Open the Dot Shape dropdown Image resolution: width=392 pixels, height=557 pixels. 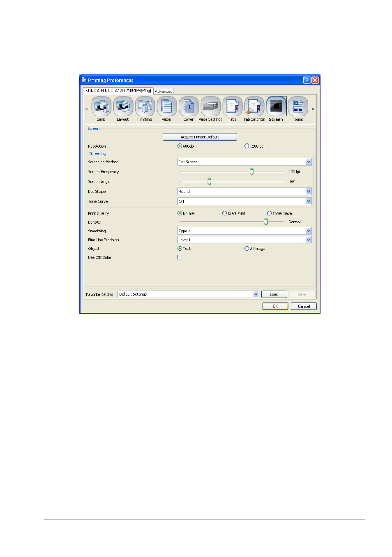point(244,192)
